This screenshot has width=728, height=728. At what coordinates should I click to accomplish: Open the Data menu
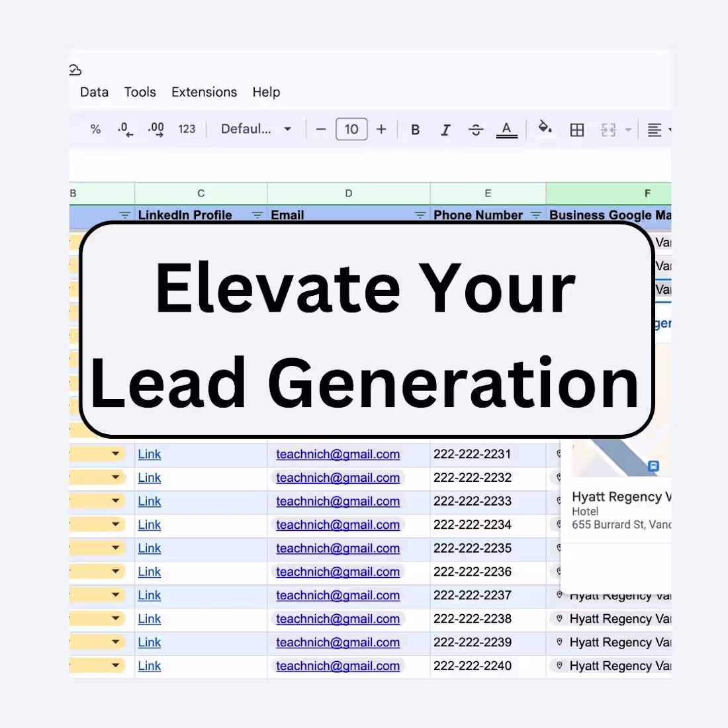94,92
